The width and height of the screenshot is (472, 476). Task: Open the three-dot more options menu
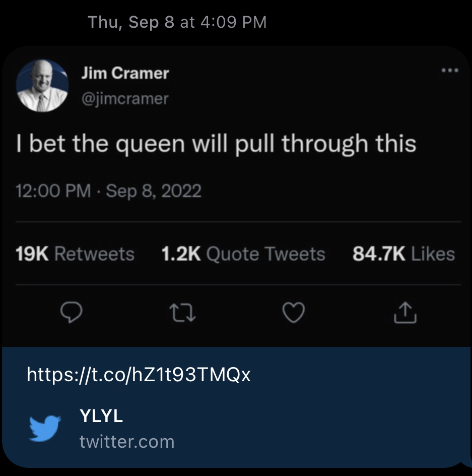coord(449,71)
